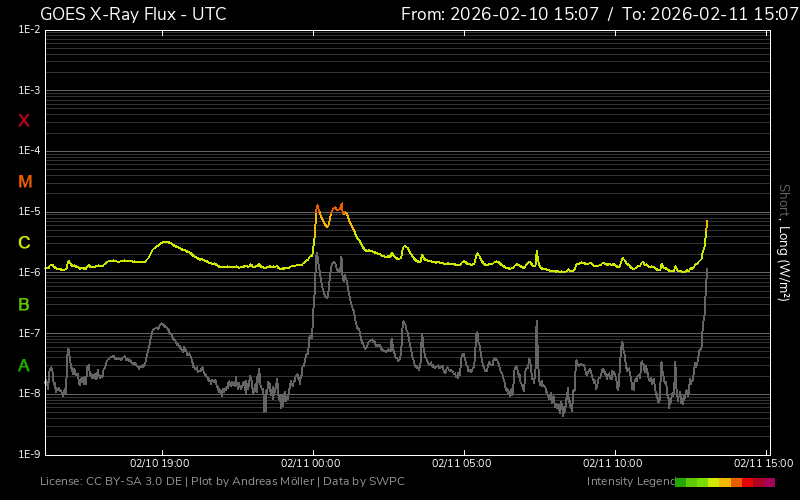Click the green end of the intensity legend bar
The width and height of the screenshot is (800, 500).
(x=681, y=482)
